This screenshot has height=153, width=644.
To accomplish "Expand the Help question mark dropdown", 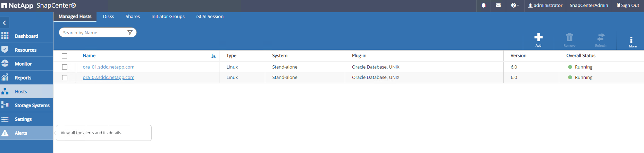I will point(515,6).
